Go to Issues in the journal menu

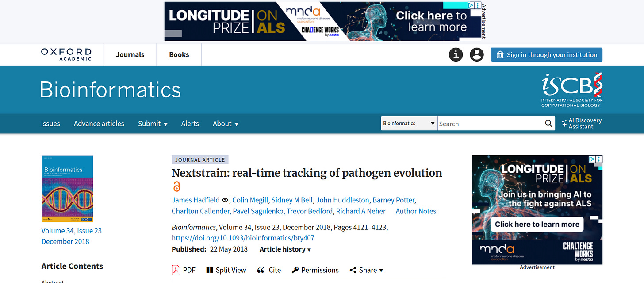(50, 124)
